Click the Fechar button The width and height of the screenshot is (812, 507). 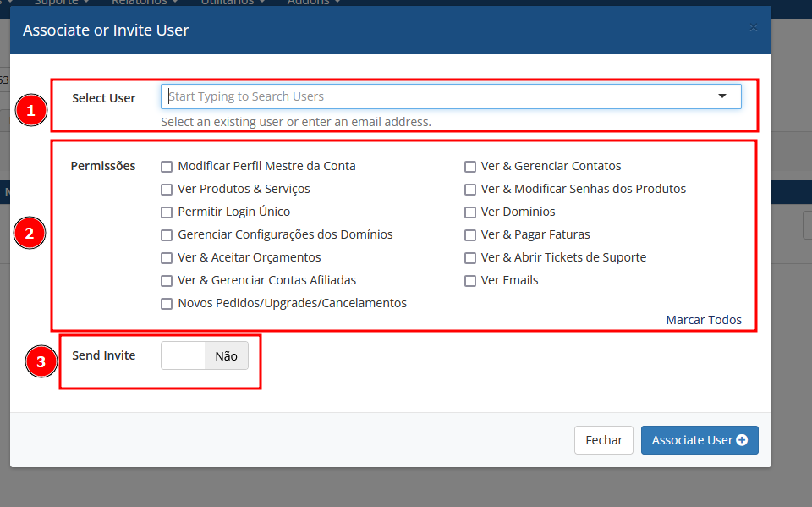[x=604, y=440]
